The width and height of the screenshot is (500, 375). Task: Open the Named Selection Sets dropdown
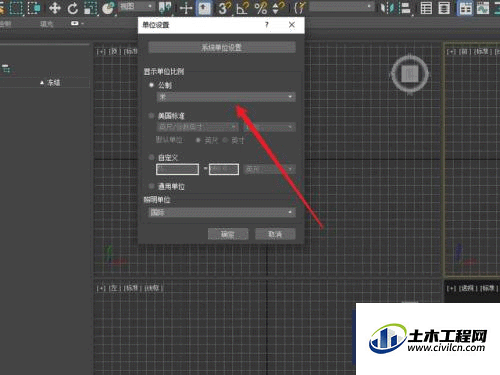pyautogui.click(x=341, y=6)
